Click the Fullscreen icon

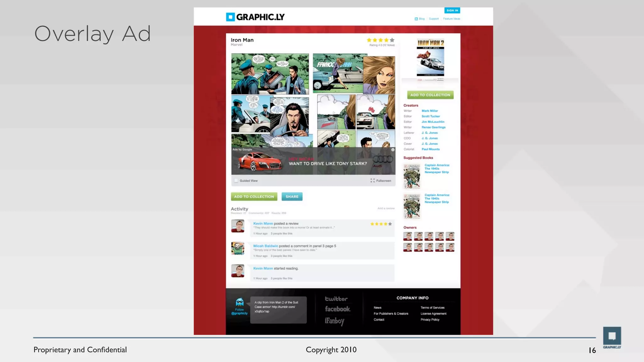click(372, 181)
